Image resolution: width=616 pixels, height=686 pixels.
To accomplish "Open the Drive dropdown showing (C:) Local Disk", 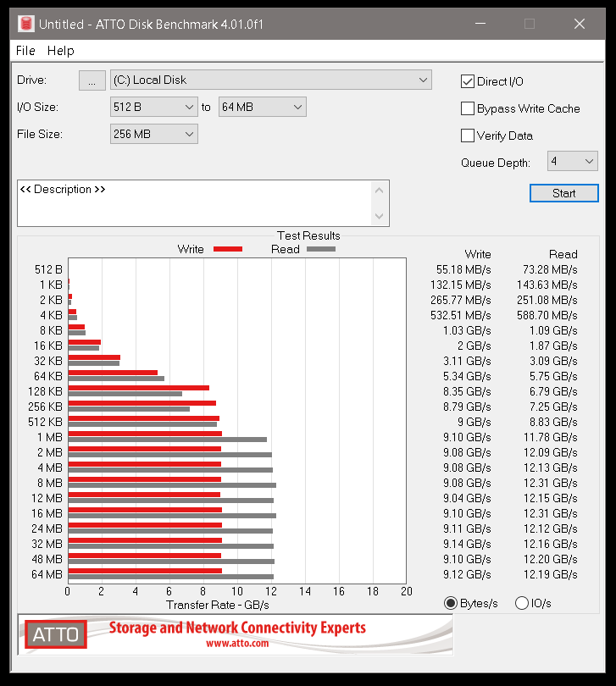I will pos(270,80).
